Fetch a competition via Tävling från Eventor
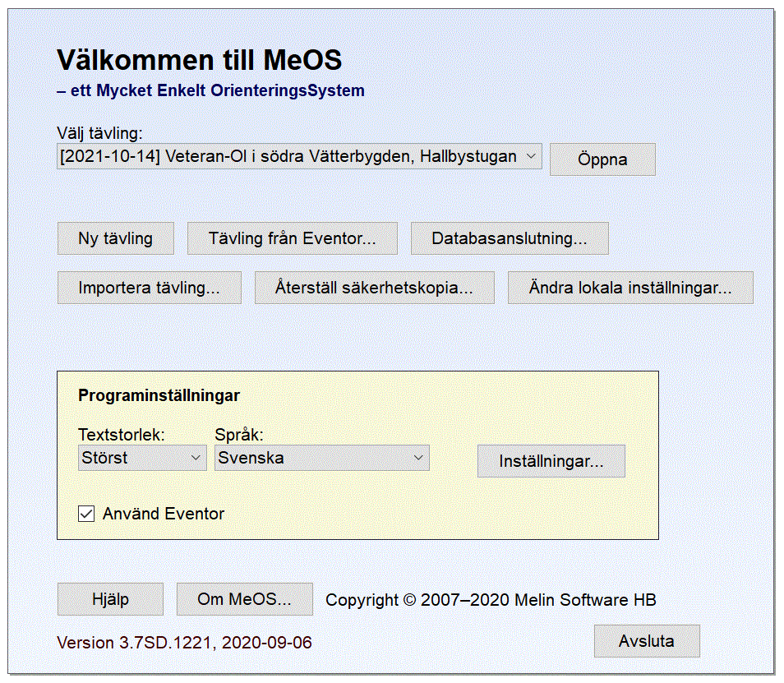This screenshot has width=784, height=683. point(292,238)
